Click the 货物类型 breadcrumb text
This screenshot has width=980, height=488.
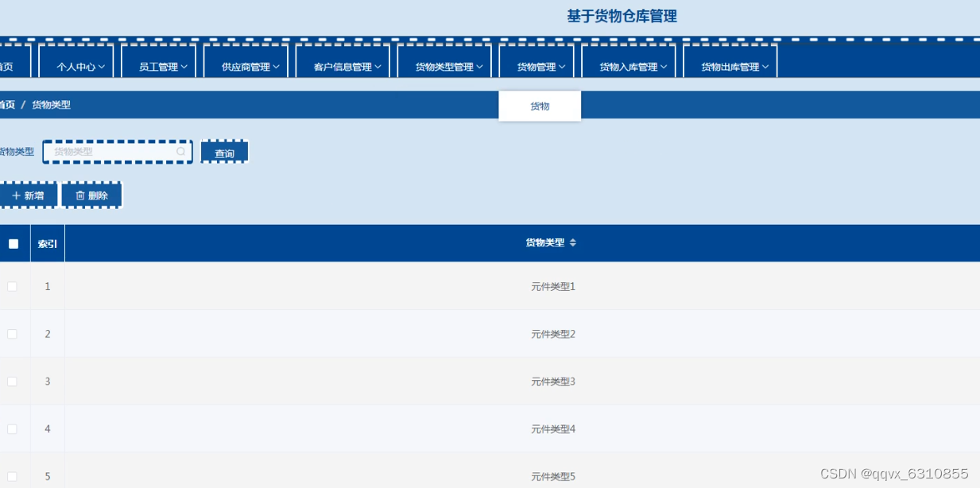[51, 105]
